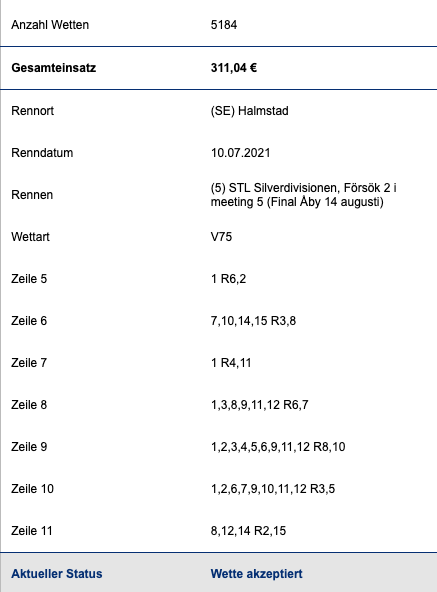437x592 pixels.
Task: Select the Gesamteinsatz amount 311,04 €
Action: point(234,68)
